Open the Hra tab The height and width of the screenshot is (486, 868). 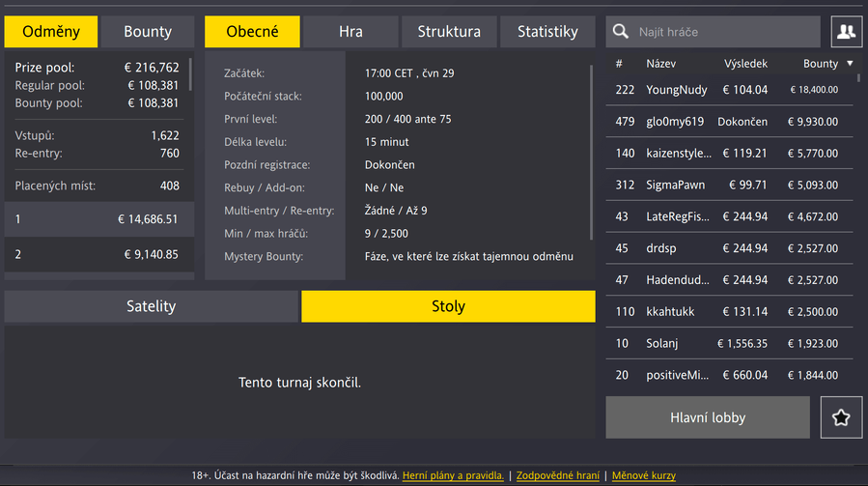[350, 32]
